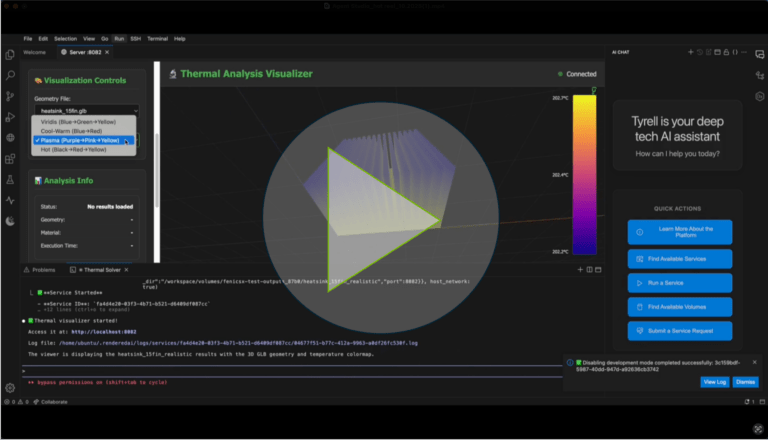
Task: Open the Search icon in the activity bar
Action: (x=10, y=75)
